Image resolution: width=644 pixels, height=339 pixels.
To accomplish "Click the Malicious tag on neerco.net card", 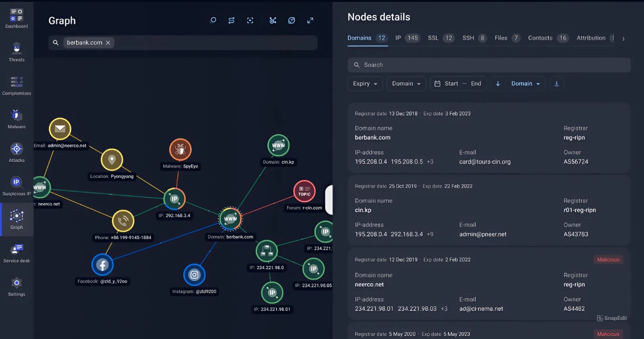I will (x=608, y=260).
